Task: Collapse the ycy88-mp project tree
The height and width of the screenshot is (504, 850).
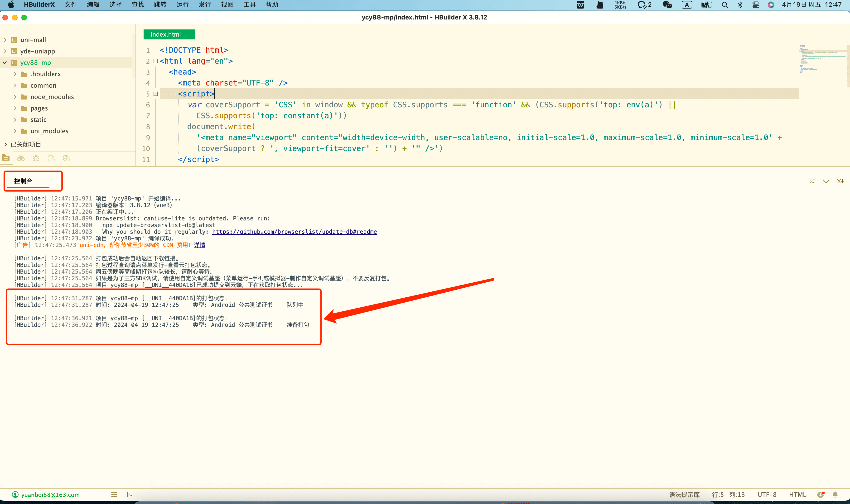Action: click(x=5, y=62)
